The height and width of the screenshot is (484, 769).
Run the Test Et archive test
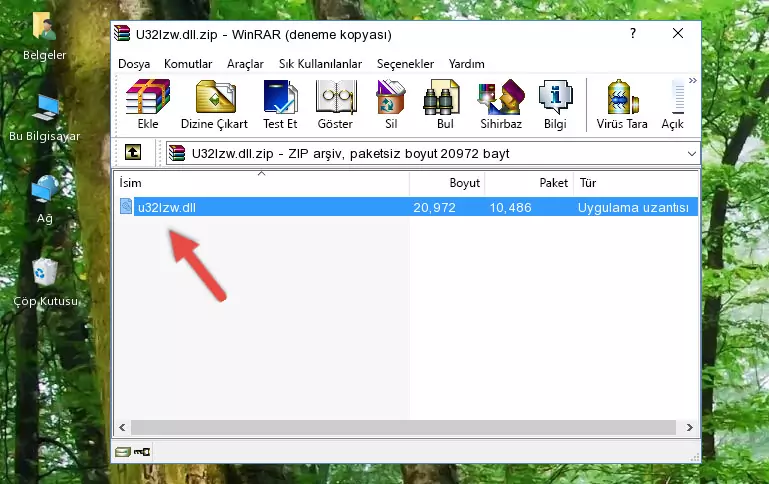point(280,104)
